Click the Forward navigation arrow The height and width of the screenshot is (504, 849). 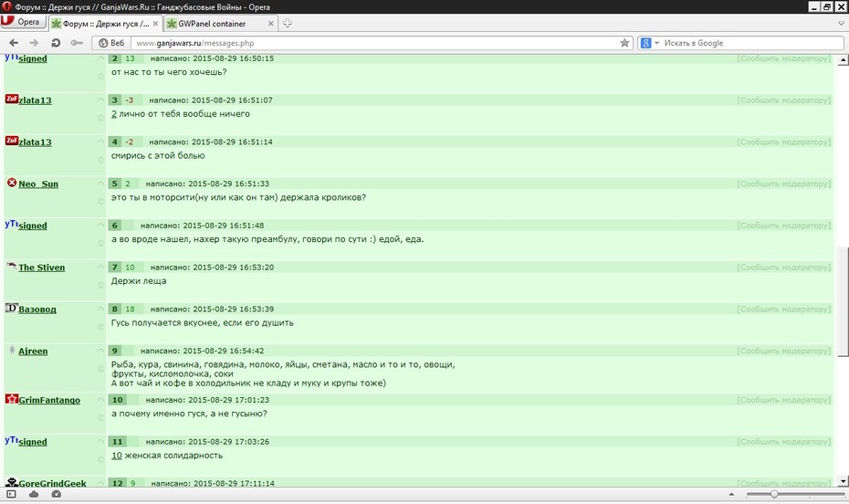[x=34, y=43]
